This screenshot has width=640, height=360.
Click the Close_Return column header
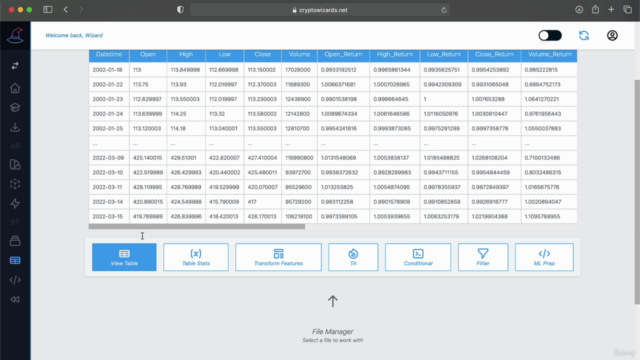[494, 55]
